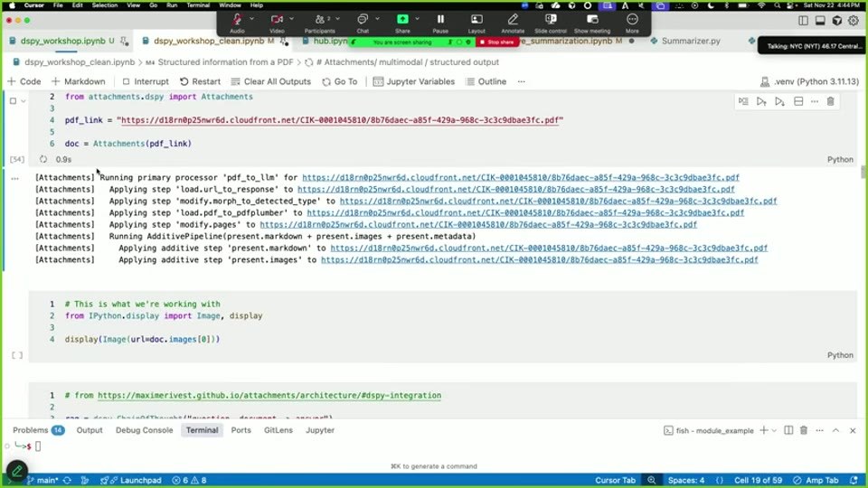868x488 pixels.
Task: Open Zoom Layout options
Action: click(476, 22)
